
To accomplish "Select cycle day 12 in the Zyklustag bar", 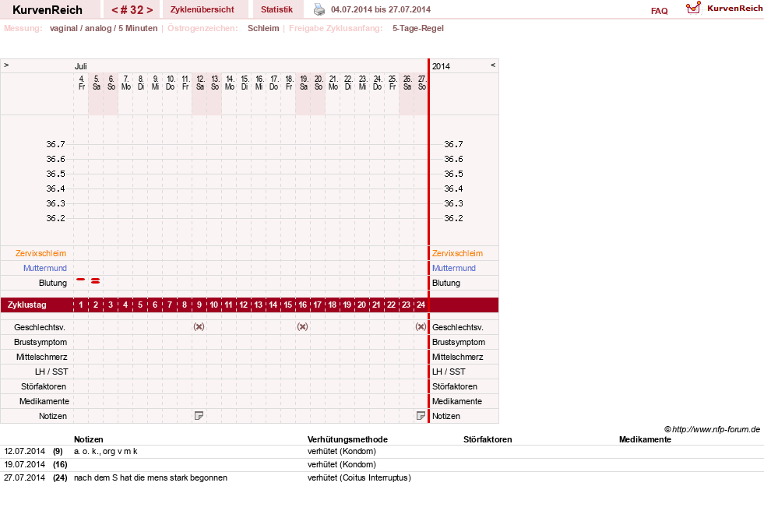I will click(x=243, y=305).
